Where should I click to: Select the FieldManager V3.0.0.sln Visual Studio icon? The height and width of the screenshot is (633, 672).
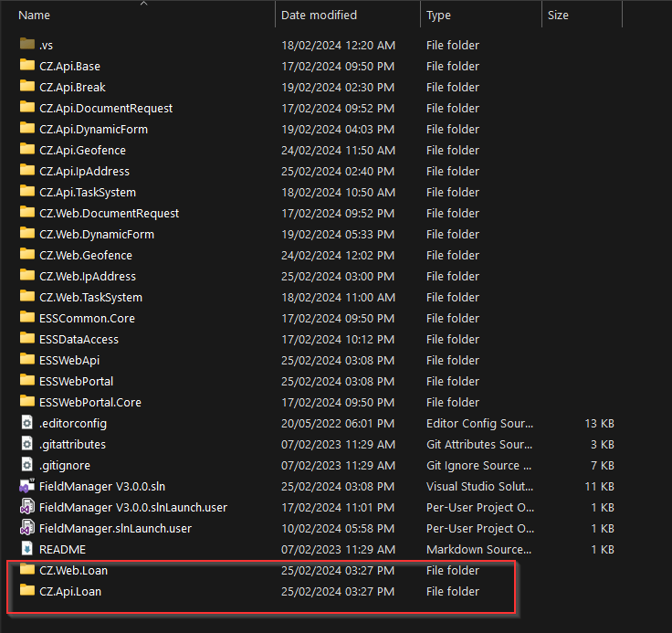27,486
